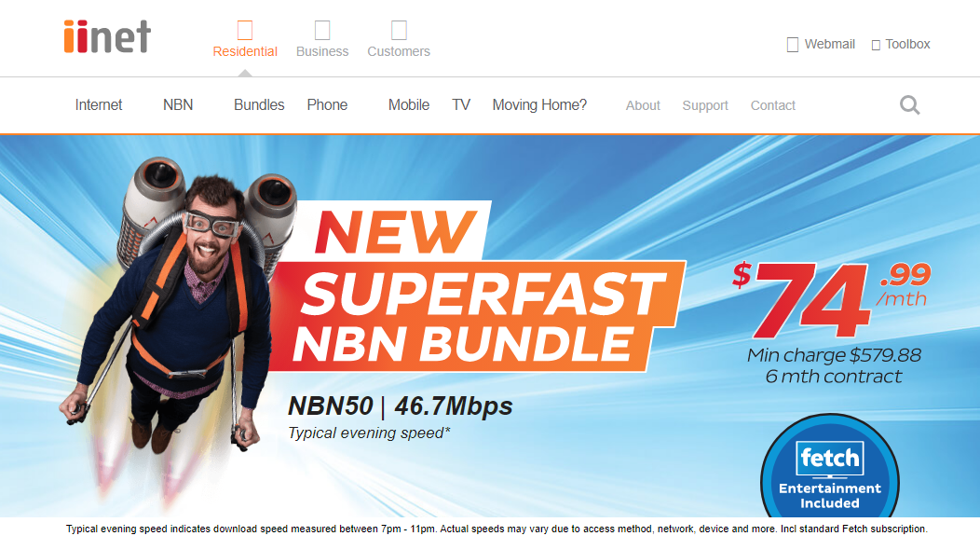Viewport: 980px width, 536px height.
Task: Open the Contact link
Action: (773, 105)
